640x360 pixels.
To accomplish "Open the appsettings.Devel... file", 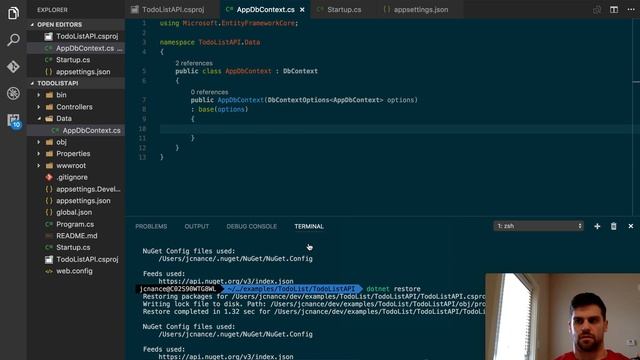I will pyautogui.click(x=76, y=189).
